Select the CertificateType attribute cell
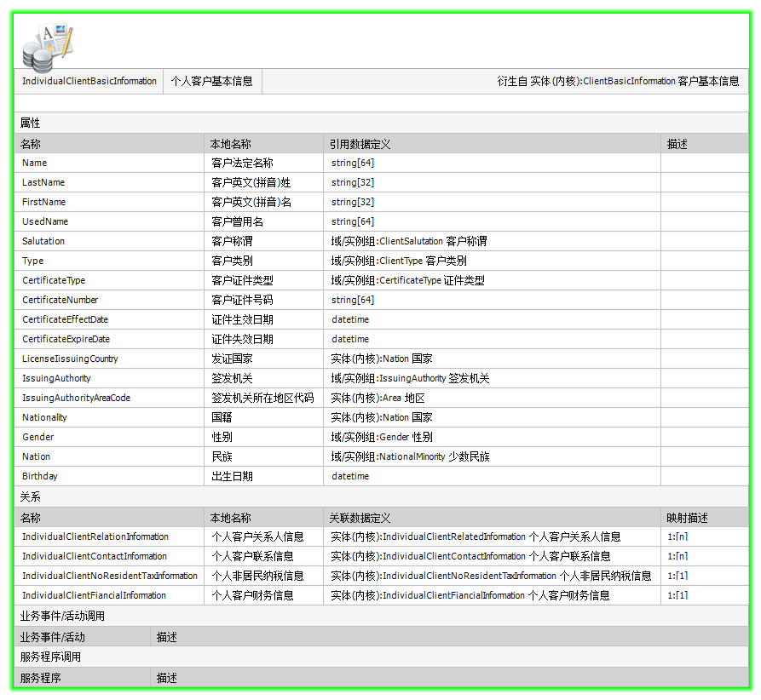Viewport: 761px width, 700px height. 109,280
